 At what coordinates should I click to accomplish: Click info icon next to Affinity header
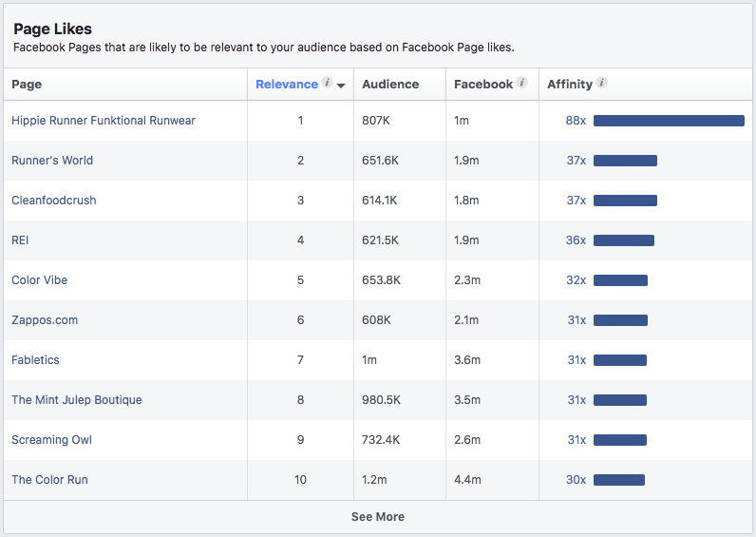click(601, 83)
